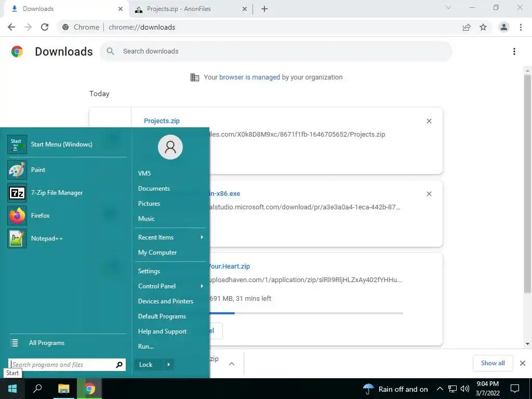Open File Explorer from the taskbar
The height and width of the screenshot is (399, 532).
(63, 389)
